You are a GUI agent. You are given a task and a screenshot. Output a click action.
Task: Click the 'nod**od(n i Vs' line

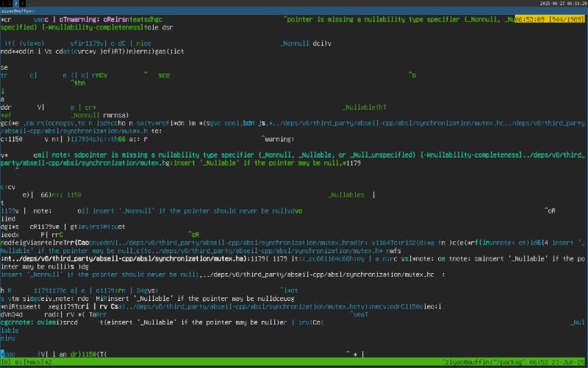pos(93,52)
